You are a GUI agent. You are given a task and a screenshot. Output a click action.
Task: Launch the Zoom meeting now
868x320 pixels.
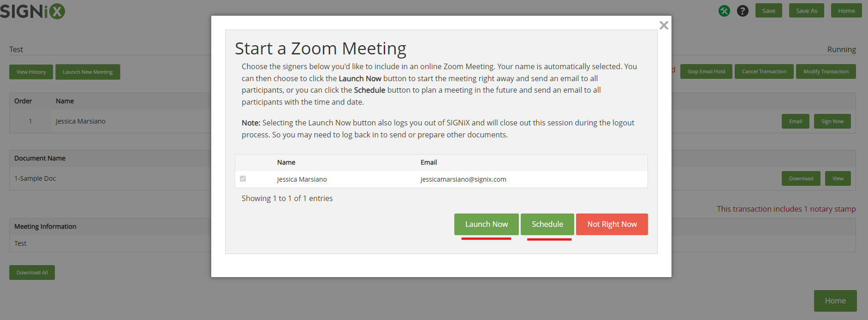pyautogui.click(x=487, y=224)
